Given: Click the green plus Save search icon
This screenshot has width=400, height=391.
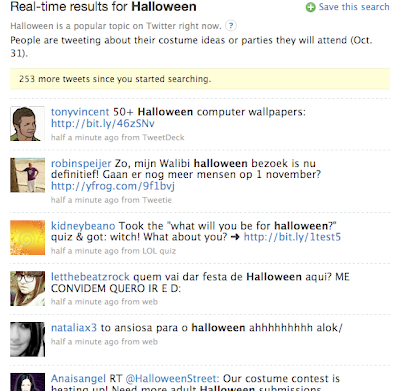Looking at the screenshot, I should pyautogui.click(x=310, y=7).
